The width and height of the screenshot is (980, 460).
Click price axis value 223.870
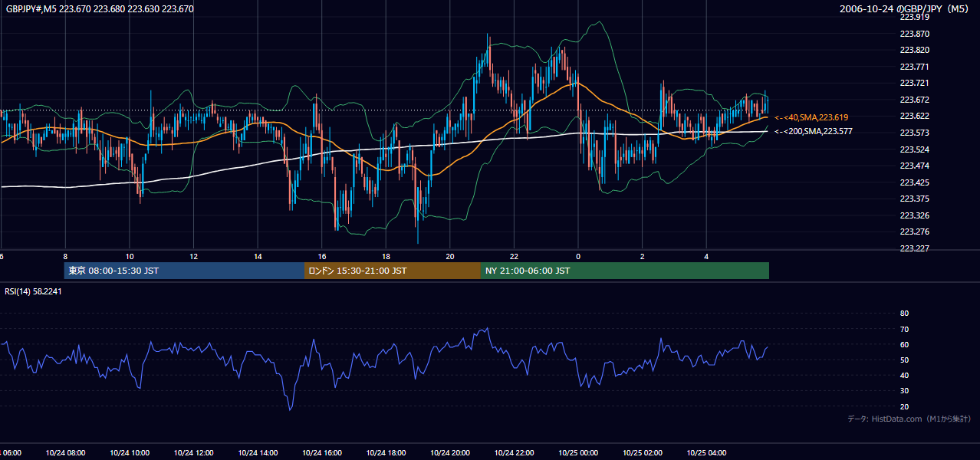click(x=914, y=34)
